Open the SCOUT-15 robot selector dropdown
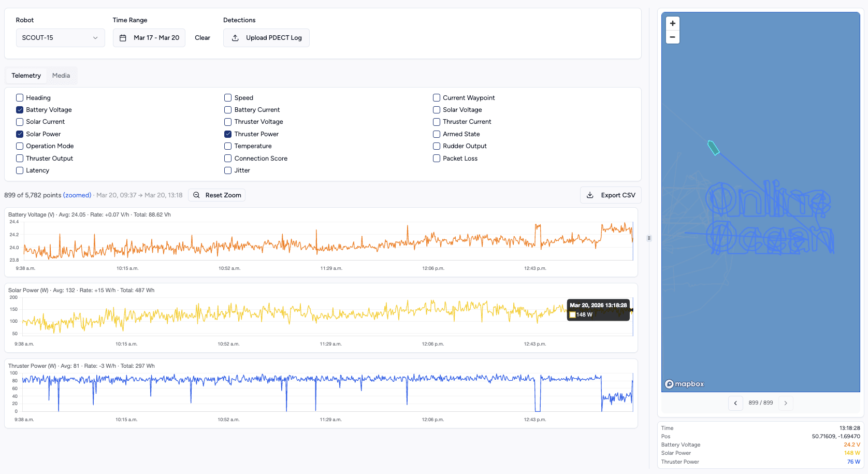This screenshot has height=474, width=868. click(60, 37)
